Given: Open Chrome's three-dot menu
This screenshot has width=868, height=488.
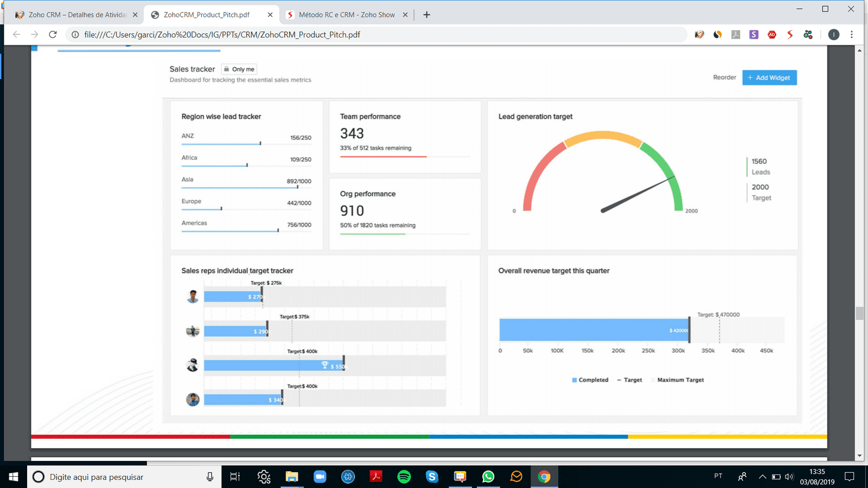Looking at the screenshot, I should pos(852,35).
